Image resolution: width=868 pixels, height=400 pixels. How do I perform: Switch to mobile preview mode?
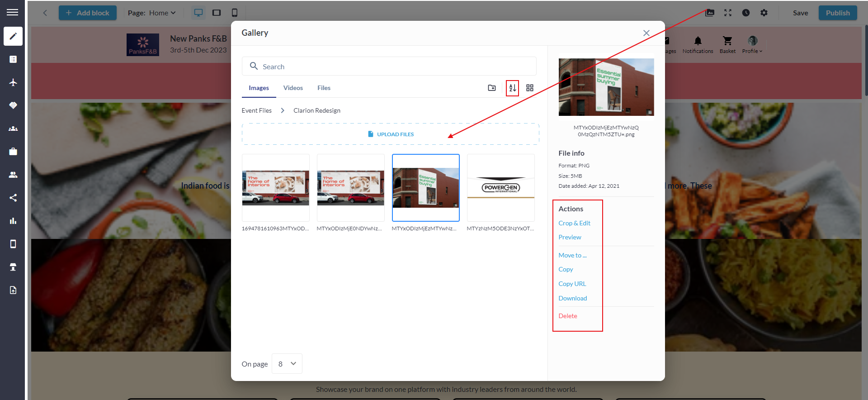coord(235,13)
